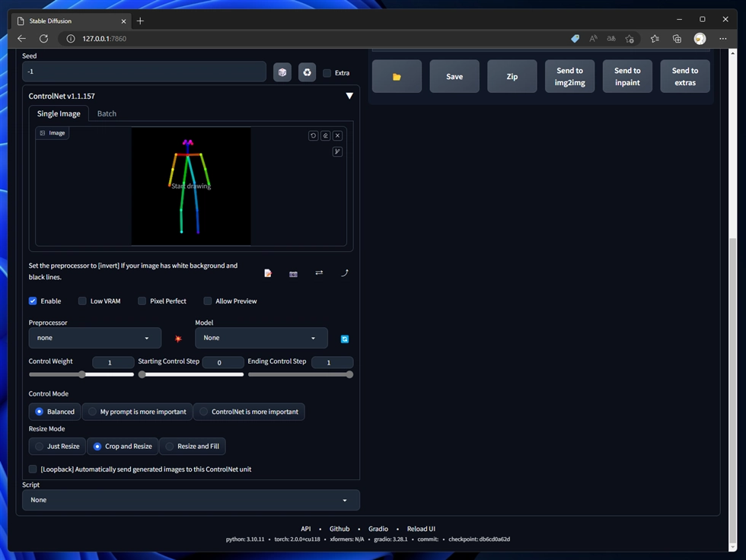Click the Control Weight slider handle

82,374
